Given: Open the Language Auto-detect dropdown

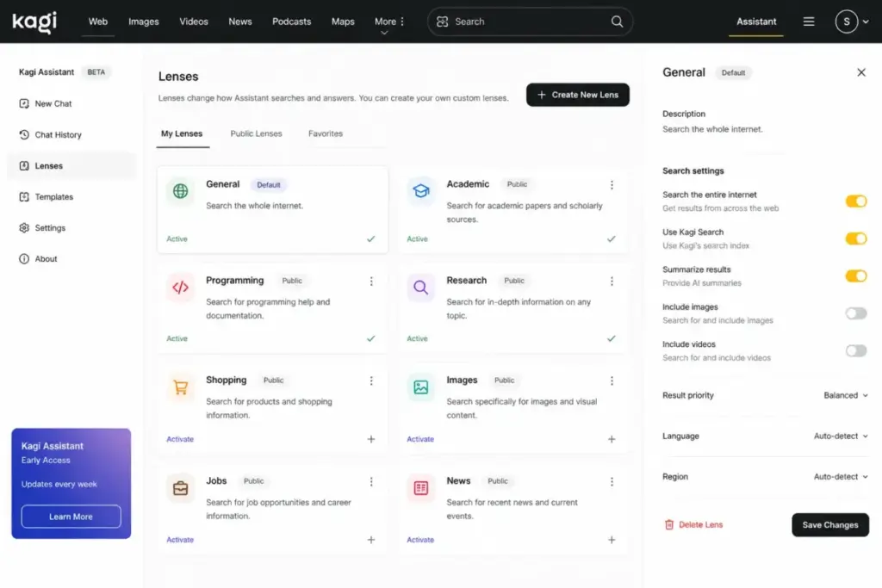Looking at the screenshot, I should pos(841,436).
